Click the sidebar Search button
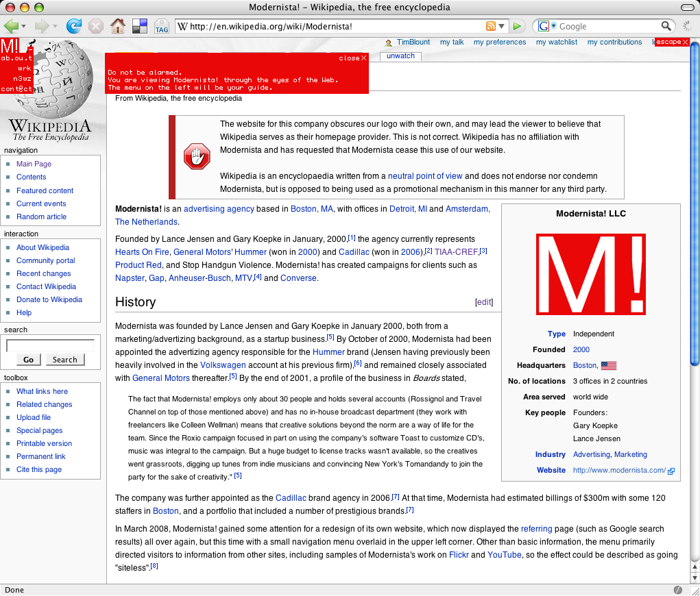The width and height of the screenshot is (700, 596). pyautogui.click(x=64, y=360)
